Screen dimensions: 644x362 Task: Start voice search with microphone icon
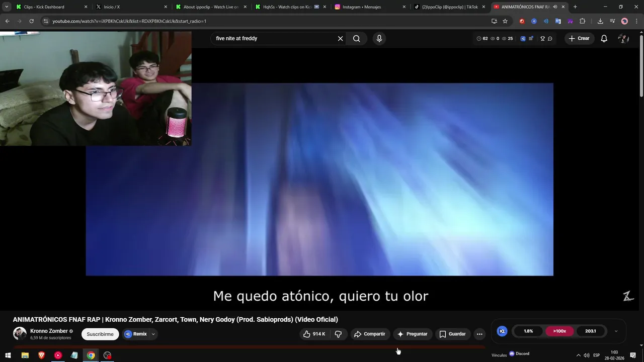tap(379, 39)
